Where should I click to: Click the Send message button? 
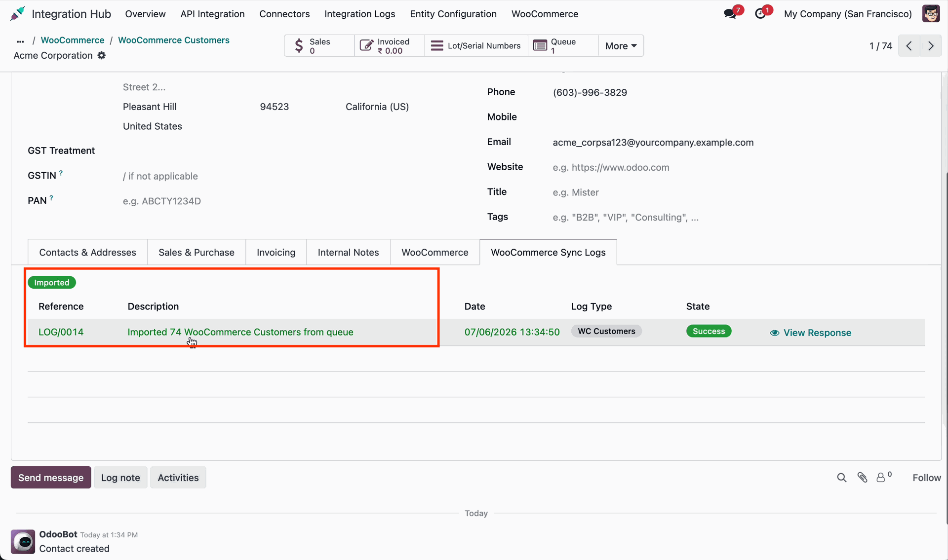click(x=51, y=478)
